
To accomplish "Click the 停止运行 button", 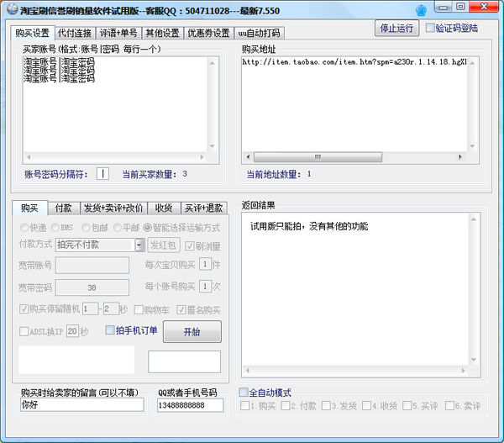I will pyautogui.click(x=396, y=29).
